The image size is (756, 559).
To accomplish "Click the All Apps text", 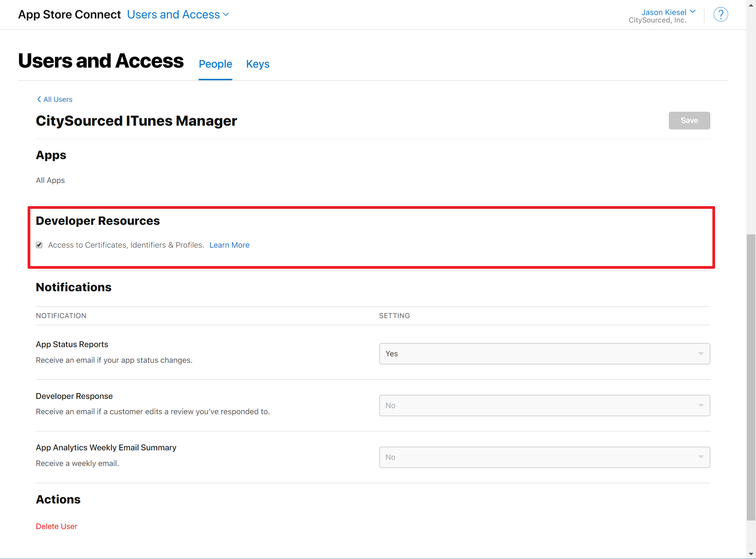I will pos(50,180).
